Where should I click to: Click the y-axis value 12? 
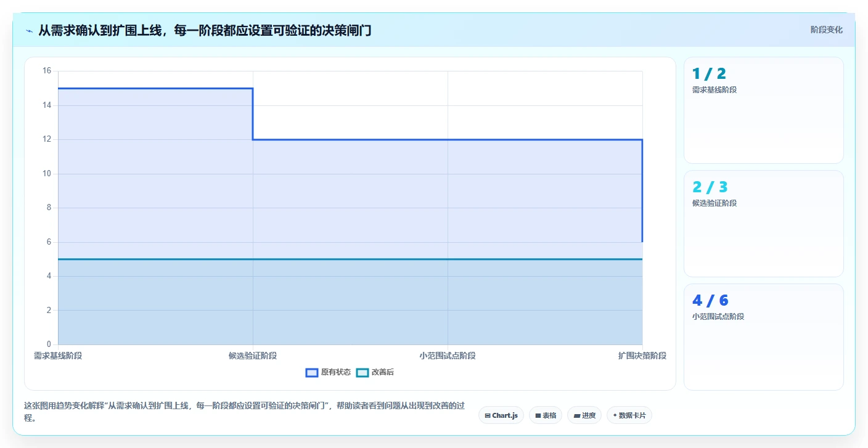47,139
